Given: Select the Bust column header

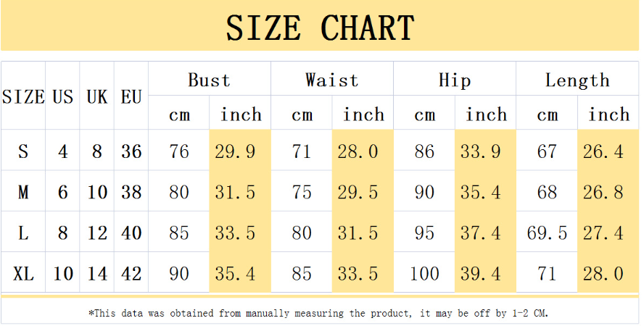Looking at the screenshot, I should coord(210,79).
